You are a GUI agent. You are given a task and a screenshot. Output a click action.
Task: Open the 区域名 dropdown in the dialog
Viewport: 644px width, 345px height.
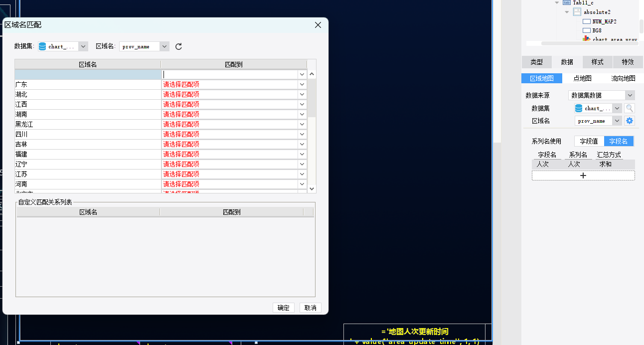pos(164,46)
